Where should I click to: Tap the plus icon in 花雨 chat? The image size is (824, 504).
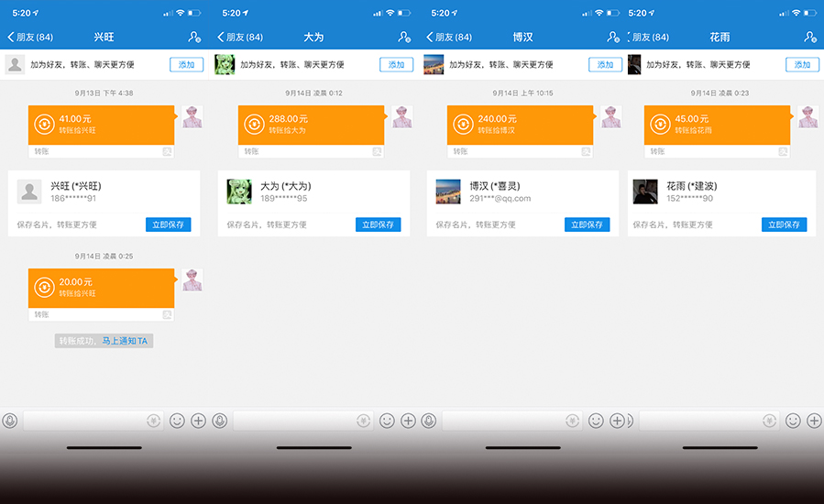(814, 421)
